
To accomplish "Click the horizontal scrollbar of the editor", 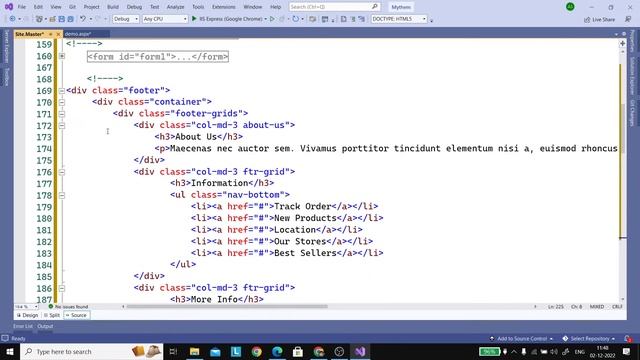I will 227,306.
